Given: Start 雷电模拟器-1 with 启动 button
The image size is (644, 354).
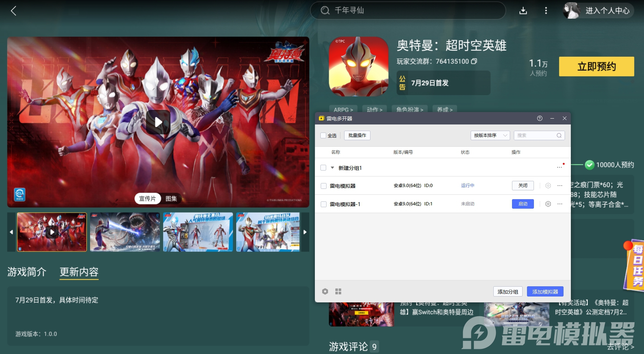Looking at the screenshot, I should pyautogui.click(x=523, y=204).
